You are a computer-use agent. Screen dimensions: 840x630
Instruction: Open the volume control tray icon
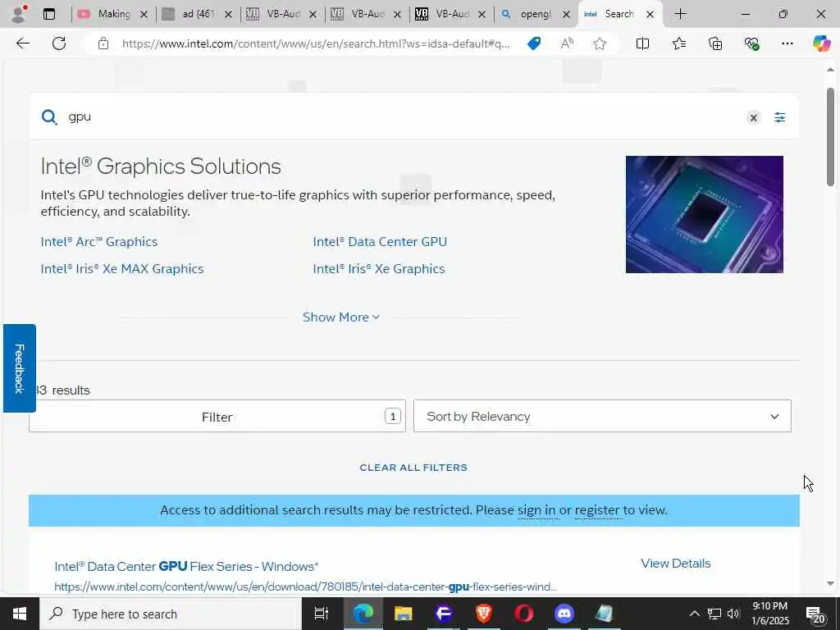[x=733, y=614]
